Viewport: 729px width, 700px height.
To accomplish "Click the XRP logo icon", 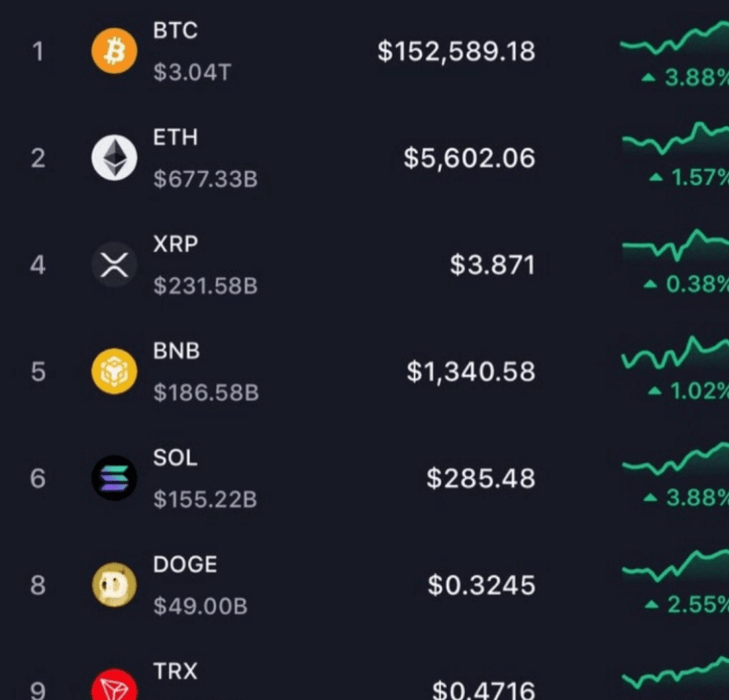I will pyautogui.click(x=114, y=265).
